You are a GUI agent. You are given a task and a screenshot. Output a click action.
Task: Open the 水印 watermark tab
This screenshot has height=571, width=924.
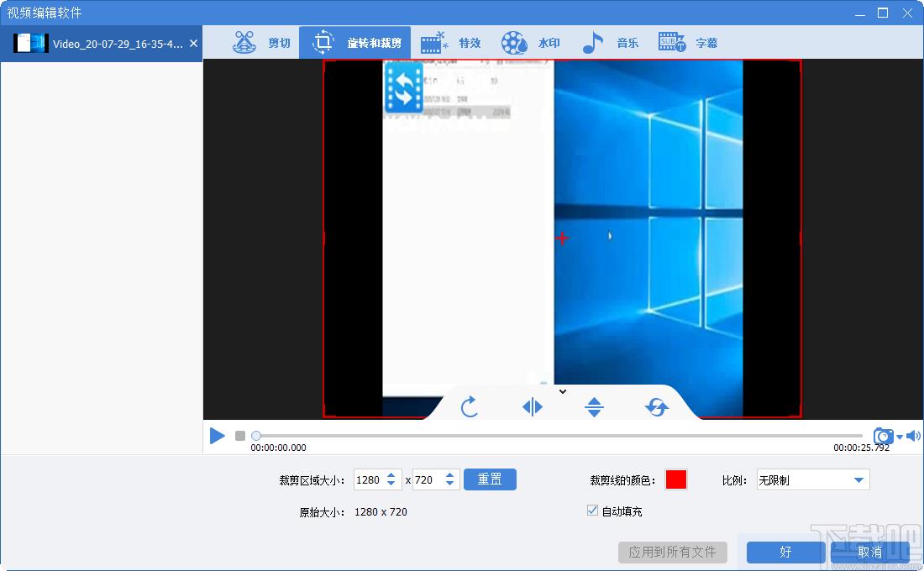[x=530, y=43]
